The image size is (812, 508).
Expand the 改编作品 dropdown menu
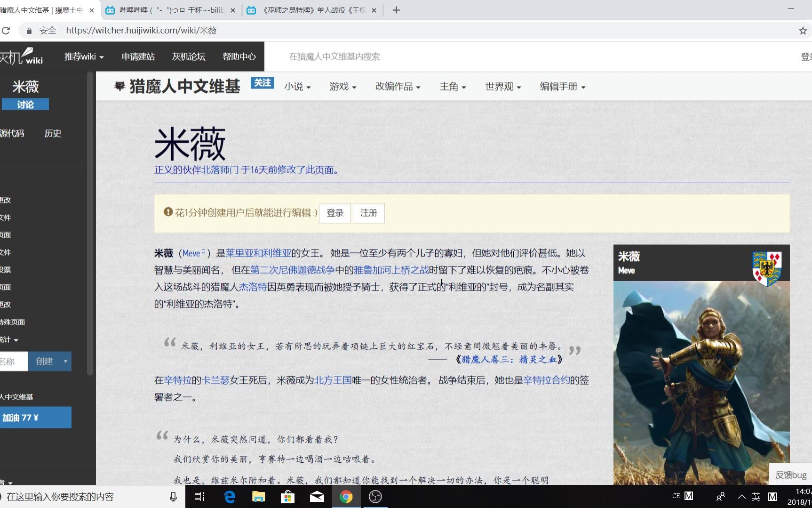398,87
